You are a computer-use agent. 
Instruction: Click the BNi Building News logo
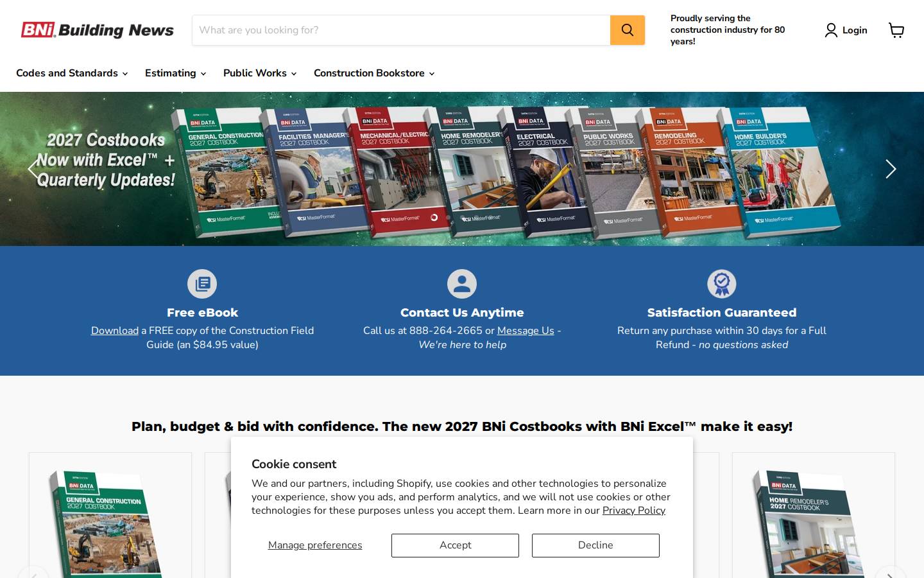click(97, 30)
